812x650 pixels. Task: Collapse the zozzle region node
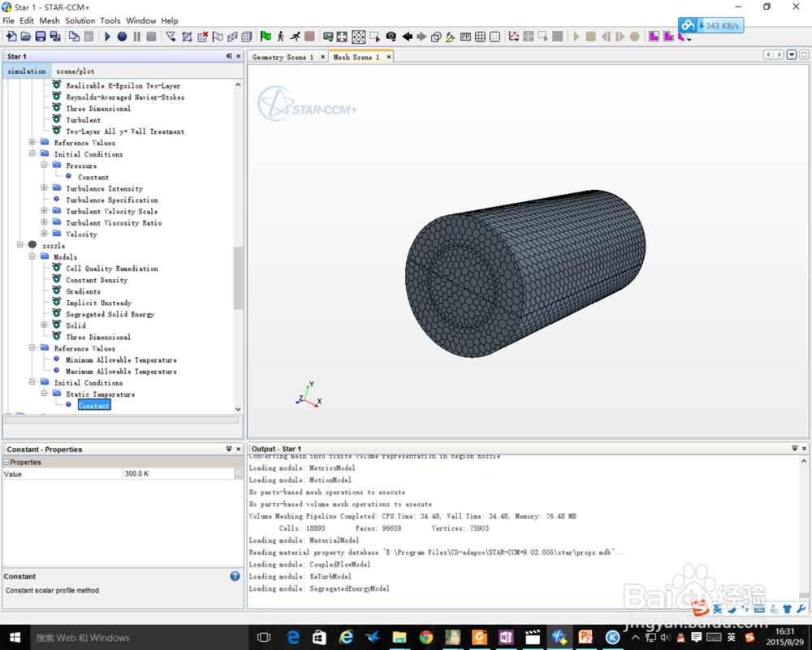coord(20,245)
